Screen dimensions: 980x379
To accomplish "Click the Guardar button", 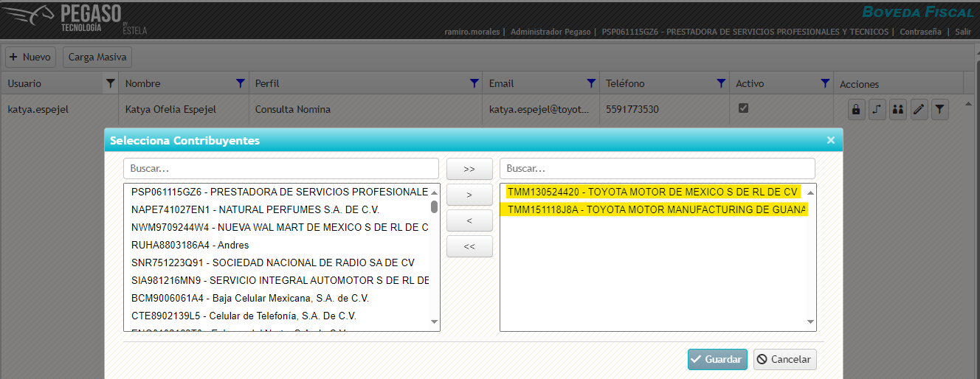I will tap(717, 359).
